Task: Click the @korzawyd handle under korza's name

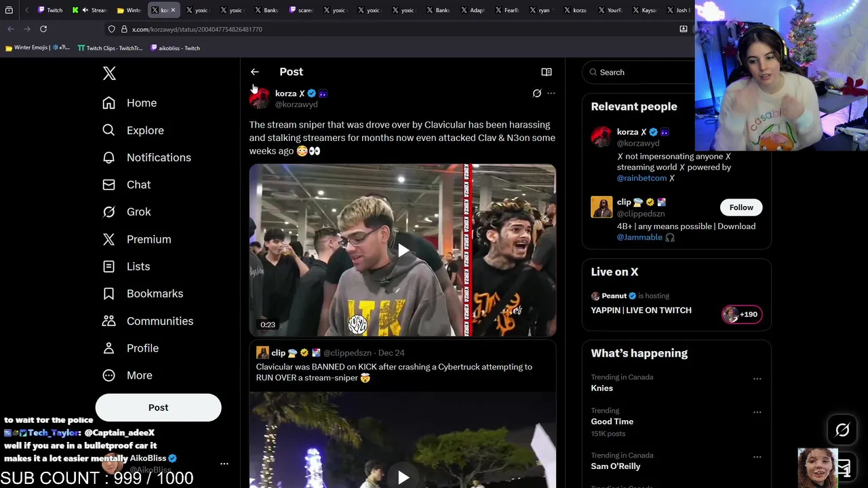Action: click(x=296, y=104)
